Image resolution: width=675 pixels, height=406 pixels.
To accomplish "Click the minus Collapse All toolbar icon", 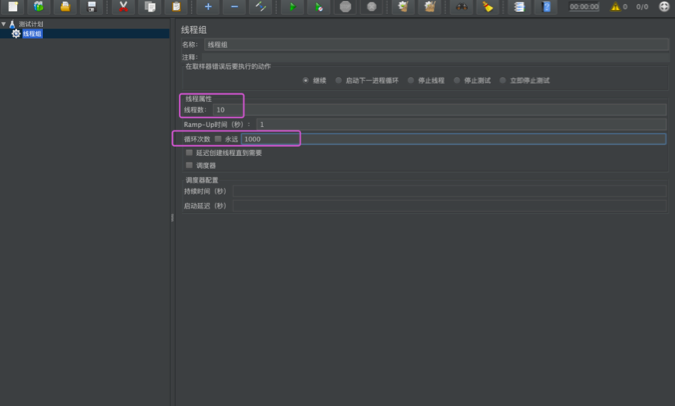I will [235, 7].
